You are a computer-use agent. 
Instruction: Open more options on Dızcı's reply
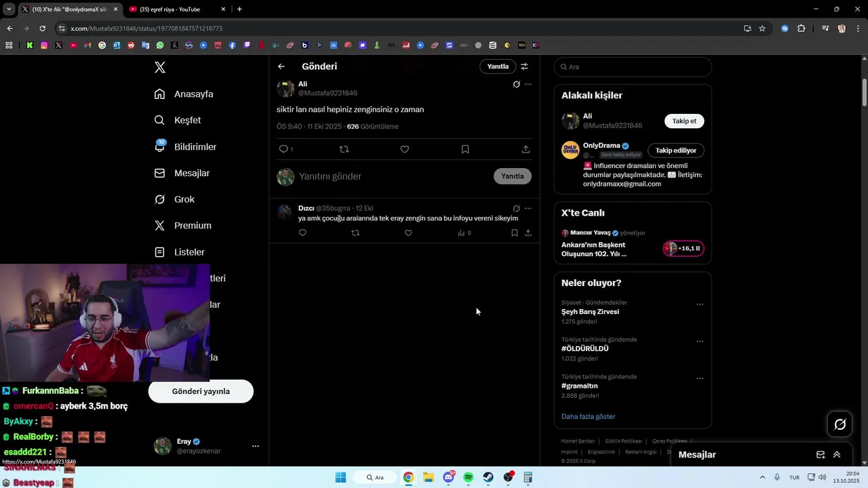click(x=528, y=208)
